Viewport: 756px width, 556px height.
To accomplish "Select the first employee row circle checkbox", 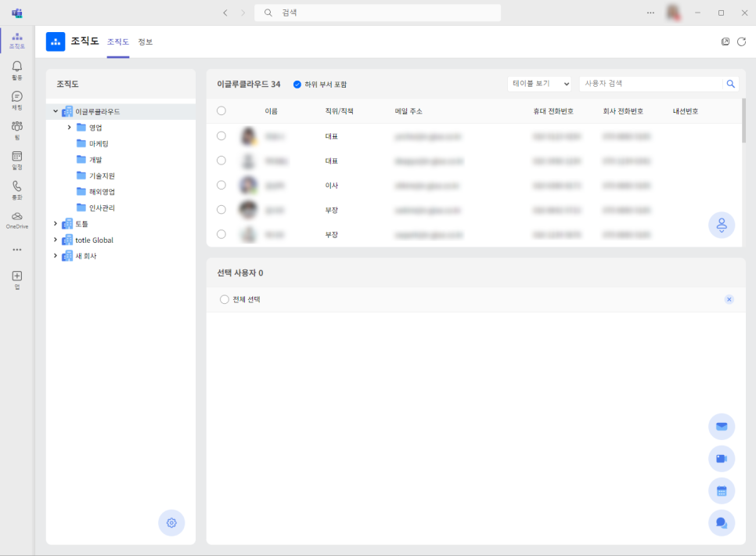I will [221, 136].
